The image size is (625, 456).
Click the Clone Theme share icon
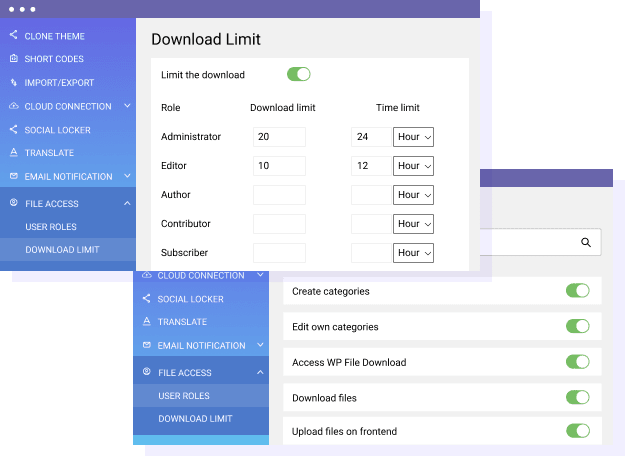click(13, 36)
